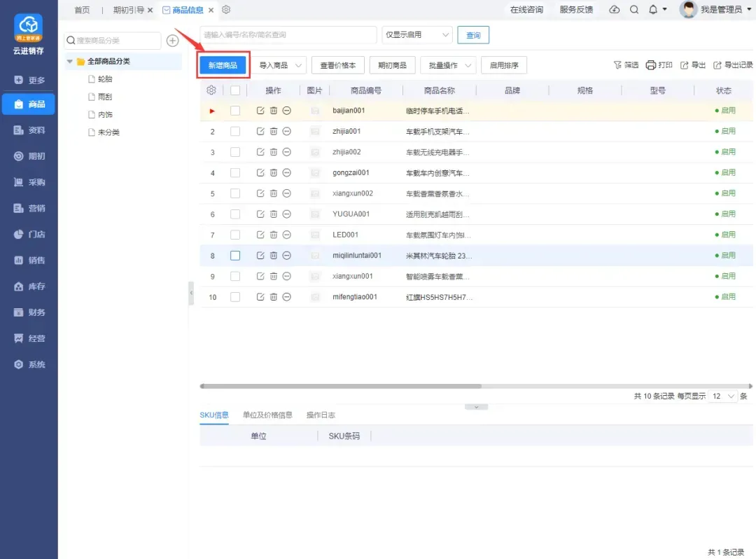
Task: Collapse the 全部商品分类 tree node
Action: click(x=70, y=61)
